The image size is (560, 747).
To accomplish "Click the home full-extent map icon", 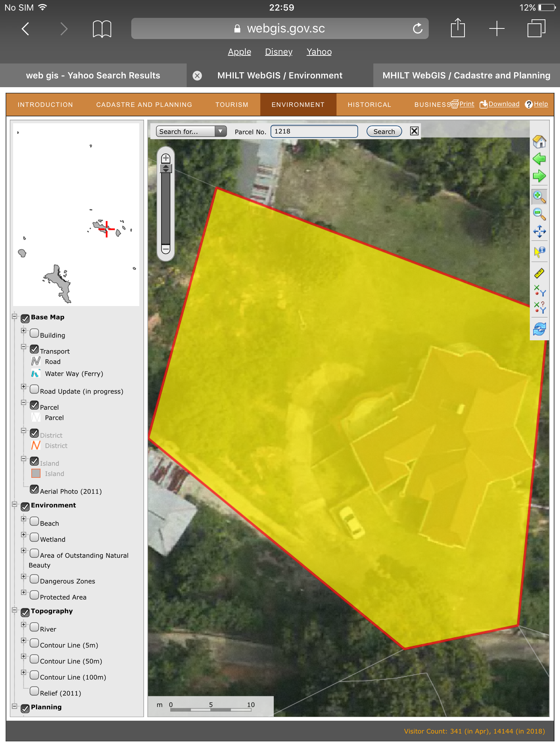I will 539,142.
